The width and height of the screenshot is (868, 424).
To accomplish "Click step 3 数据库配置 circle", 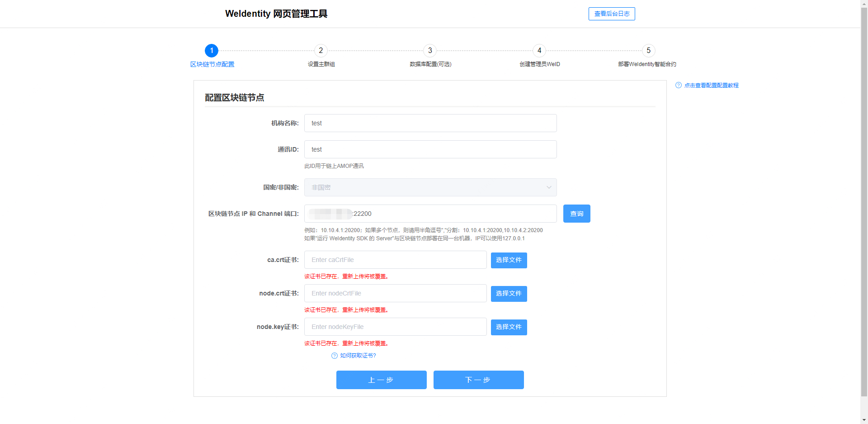I will [x=430, y=51].
